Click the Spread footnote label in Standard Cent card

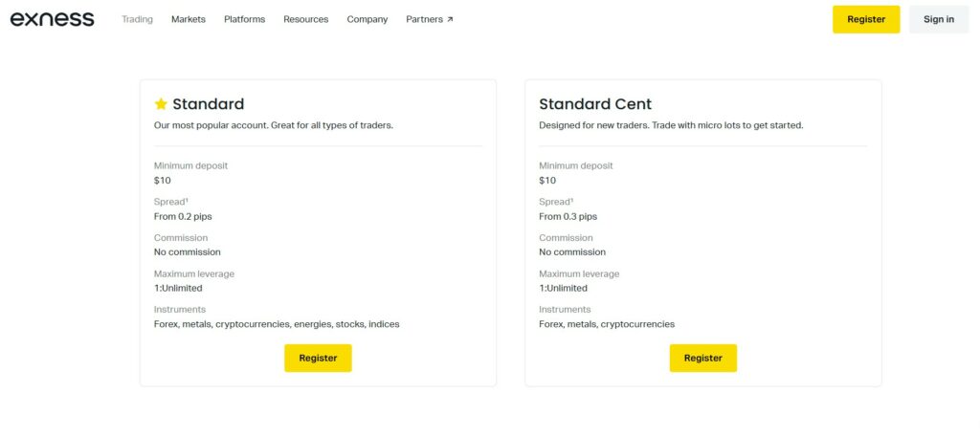click(556, 202)
